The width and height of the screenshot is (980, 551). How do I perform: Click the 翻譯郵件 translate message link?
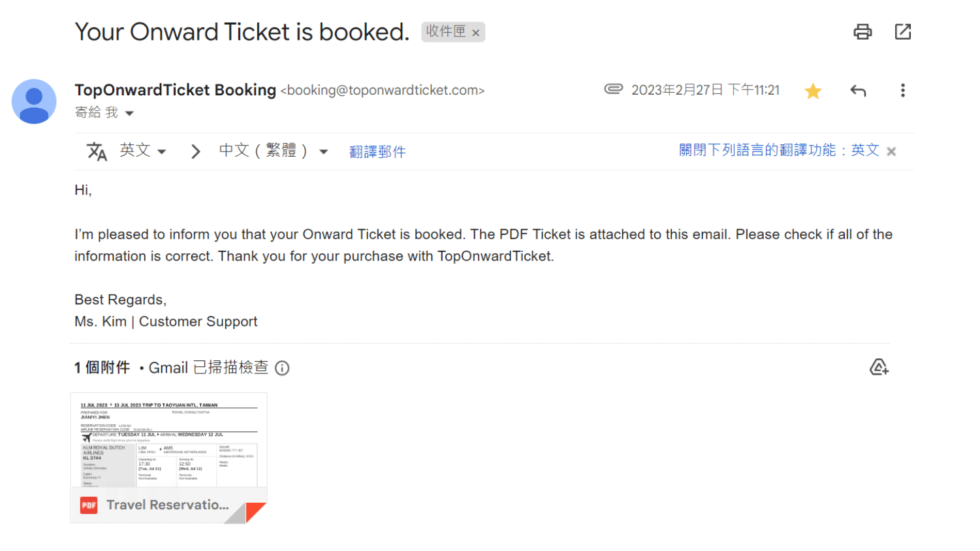point(377,152)
